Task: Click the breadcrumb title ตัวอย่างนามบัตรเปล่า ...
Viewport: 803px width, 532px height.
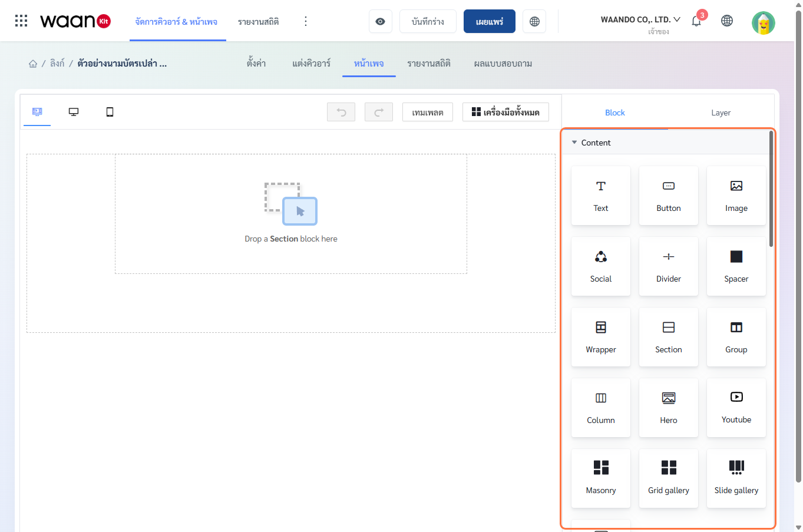Action: click(122, 64)
